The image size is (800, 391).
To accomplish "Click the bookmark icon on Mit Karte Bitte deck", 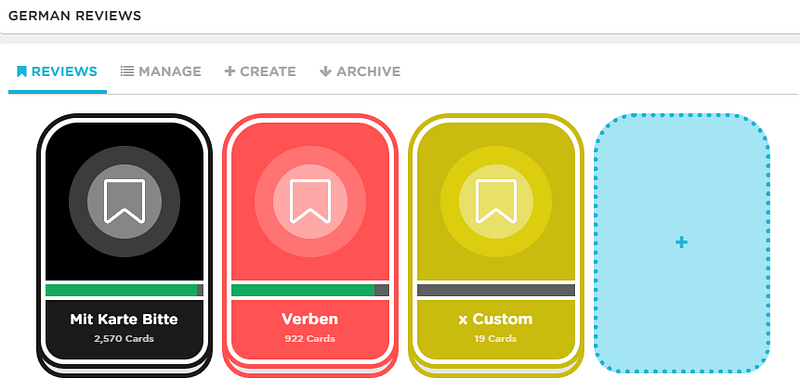I will click(x=124, y=201).
